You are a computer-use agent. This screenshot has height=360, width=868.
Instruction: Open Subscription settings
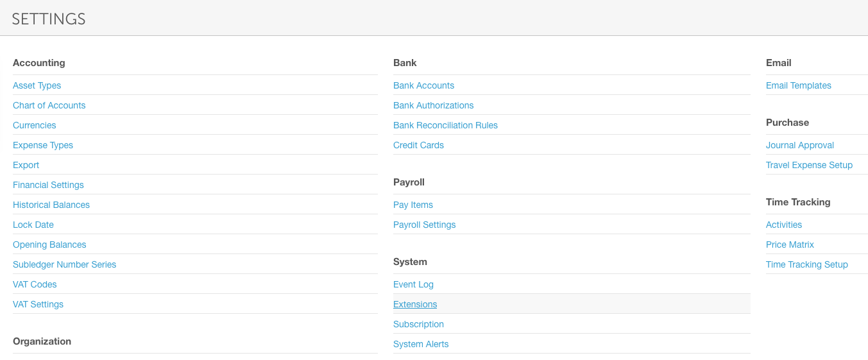[x=418, y=324]
